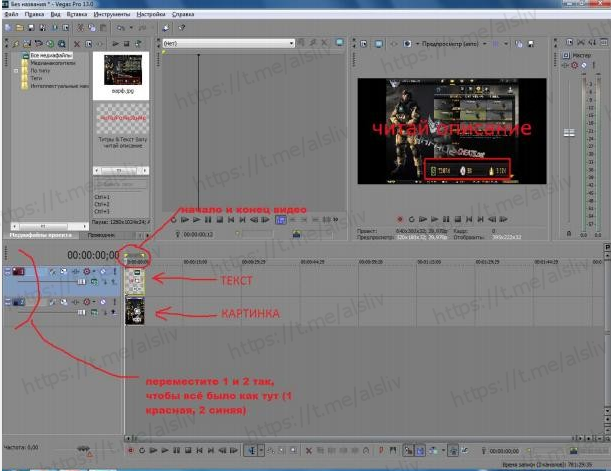Switch to the Проводник tab
The height and width of the screenshot is (471, 611).
[103, 234]
